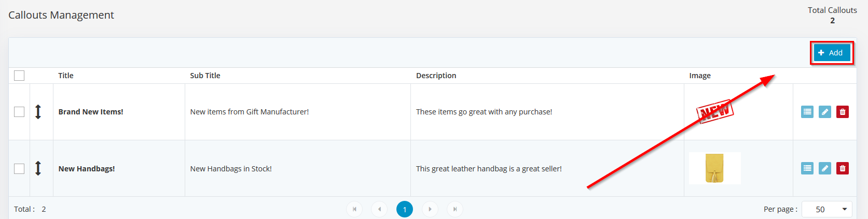Click reorder arrow for Brand New Items
This screenshot has width=868, height=219.
[38, 112]
